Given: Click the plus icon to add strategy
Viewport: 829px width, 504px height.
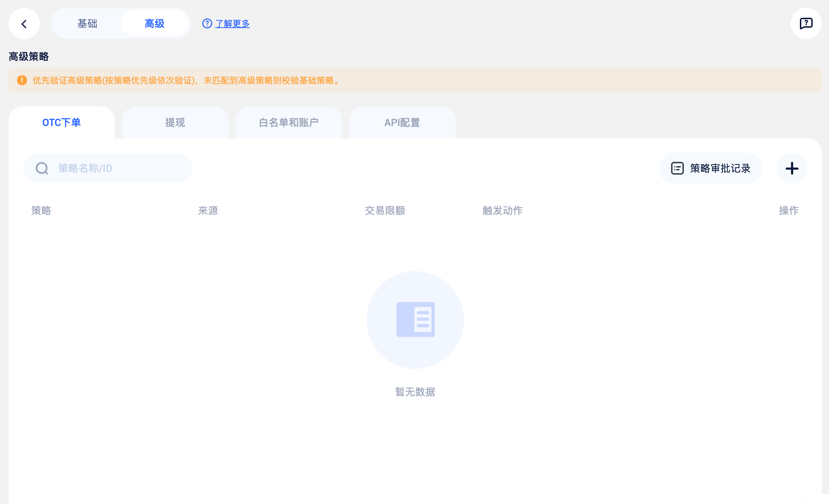Looking at the screenshot, I should (792, 168).
